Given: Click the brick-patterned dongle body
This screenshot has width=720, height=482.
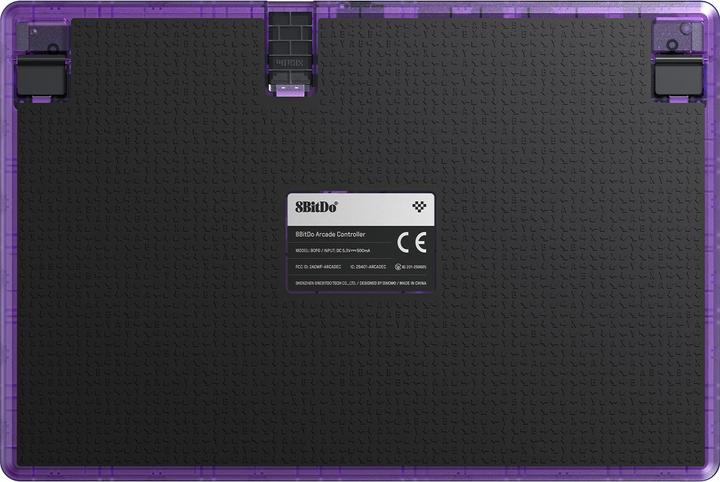Looking at the screenshot, I should pos(288,42).
